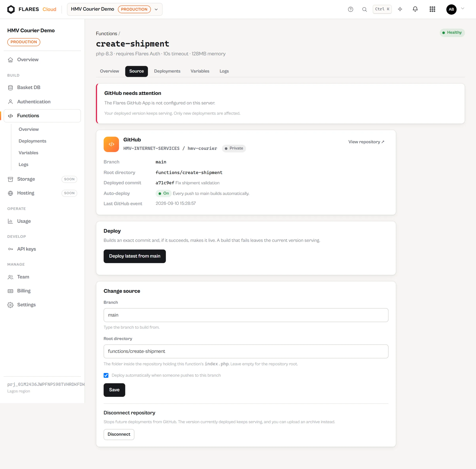Click the repository name hmv-courier
This screenshot has width=476, height=469.
(202, 148)
